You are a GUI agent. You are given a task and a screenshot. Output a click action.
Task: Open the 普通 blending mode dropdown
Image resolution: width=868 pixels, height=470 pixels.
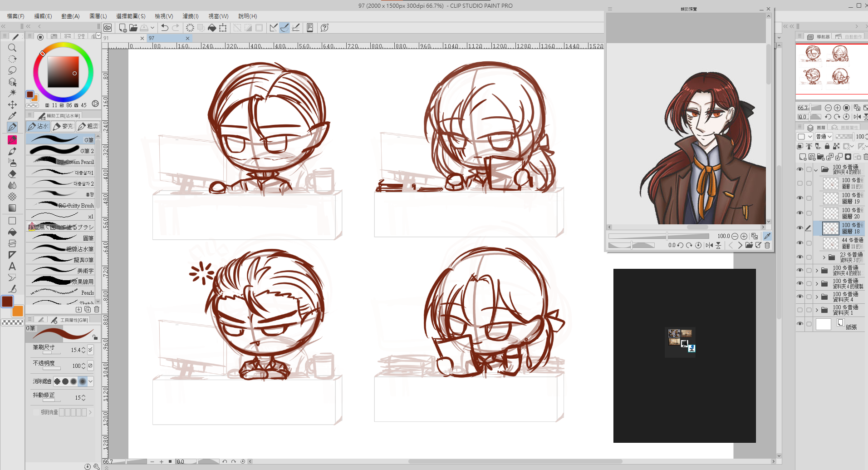(824, 137)
